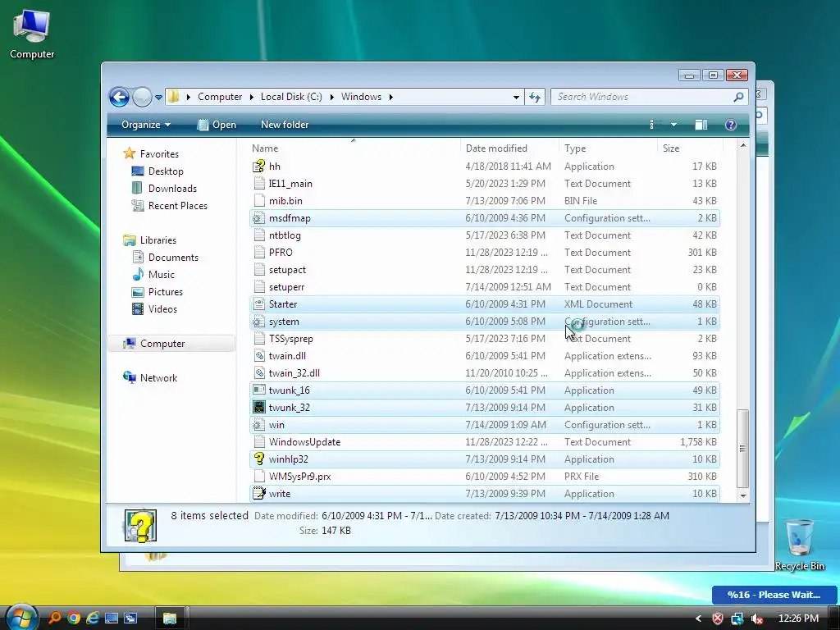Sort by the Name column header
The image size is (840, 630).
tap(354, 148)
